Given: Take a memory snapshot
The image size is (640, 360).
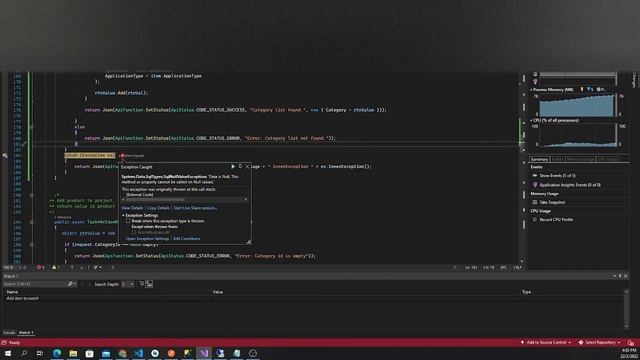Looking at the screenshot, I should [x=552, y=202].
